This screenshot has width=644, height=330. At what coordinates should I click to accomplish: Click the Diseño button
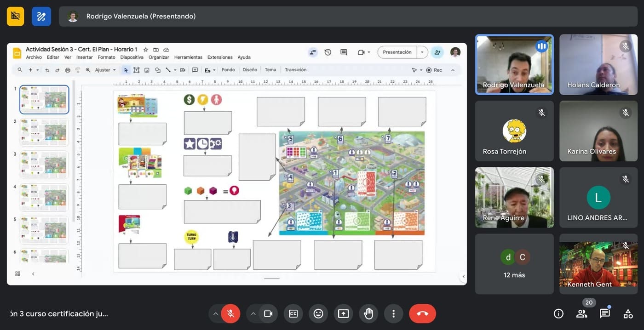[x=250, y=70]
